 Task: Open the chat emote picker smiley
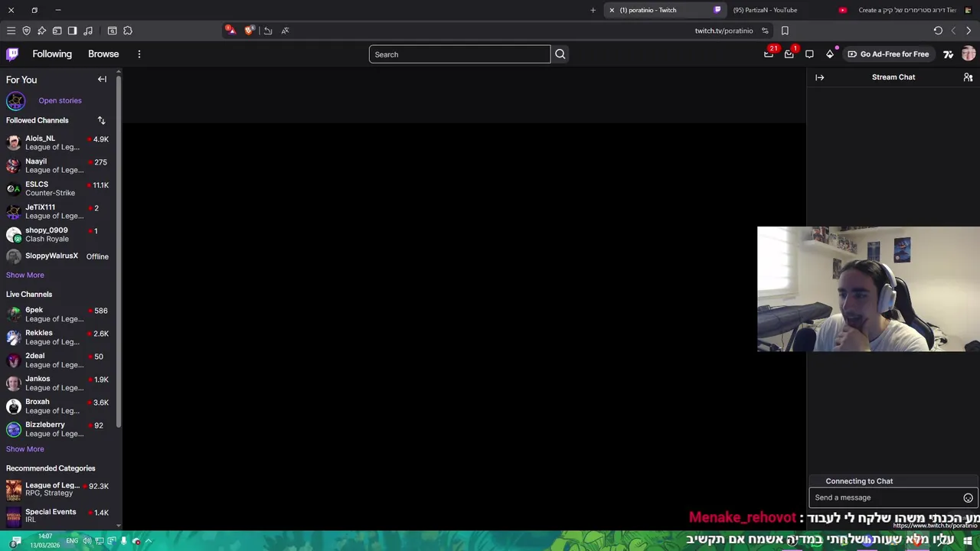pos(968,497)
